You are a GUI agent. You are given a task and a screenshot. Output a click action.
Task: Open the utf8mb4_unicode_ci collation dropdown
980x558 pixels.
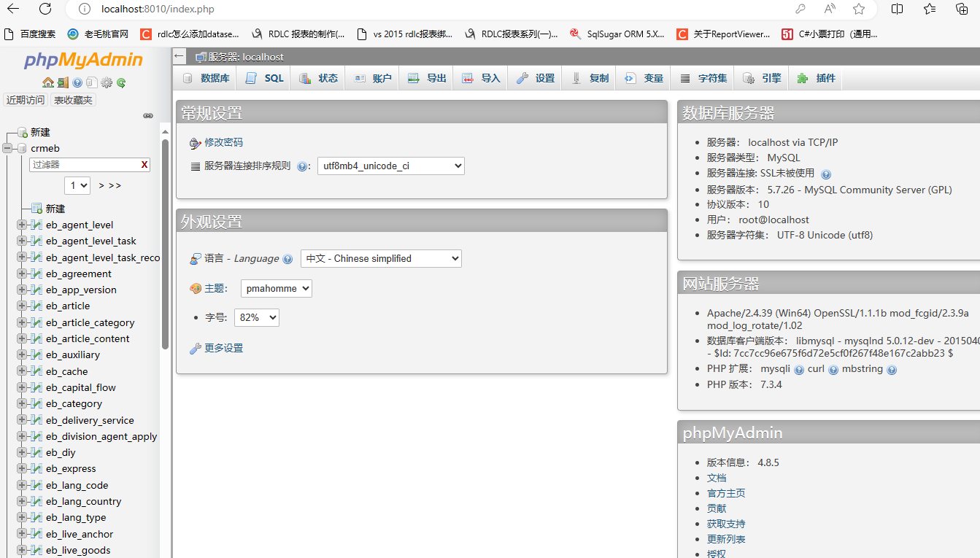[391, 166]
